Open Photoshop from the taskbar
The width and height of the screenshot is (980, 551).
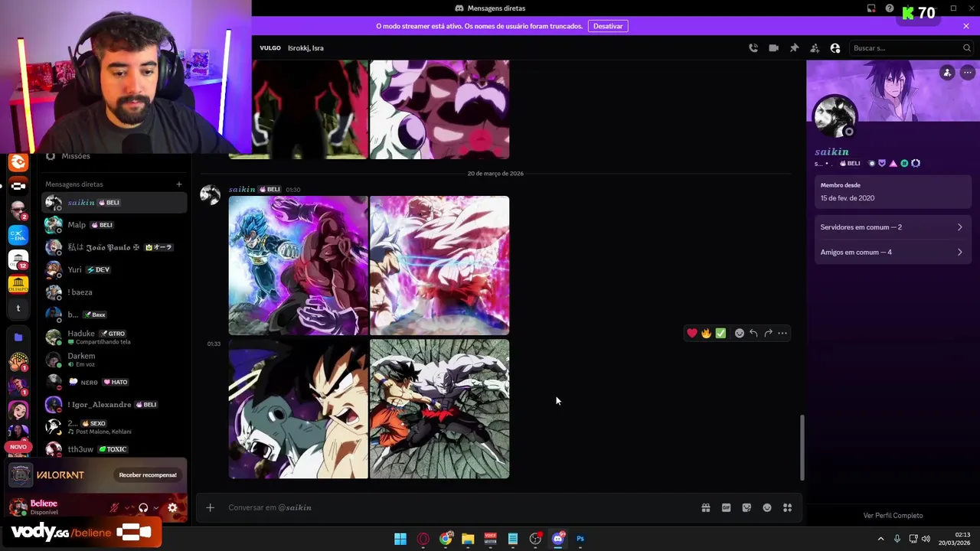[x=580, y=539]
